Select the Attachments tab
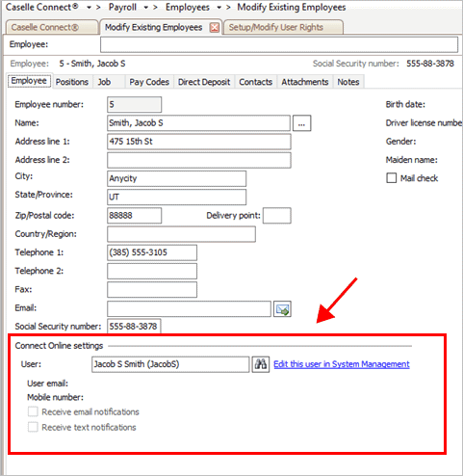 tap(305, 82)
